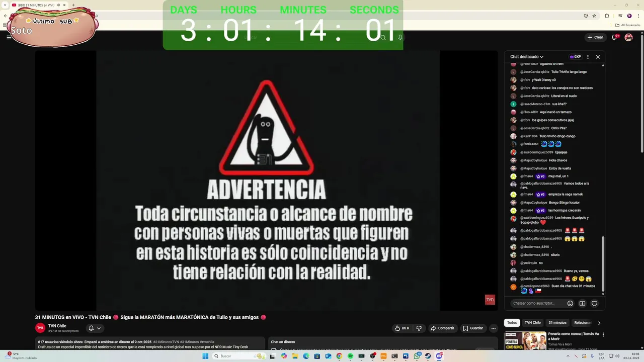Click the #tvnchile hashtag link
Viewport: 644px width, 362px height.
(207, 342)
